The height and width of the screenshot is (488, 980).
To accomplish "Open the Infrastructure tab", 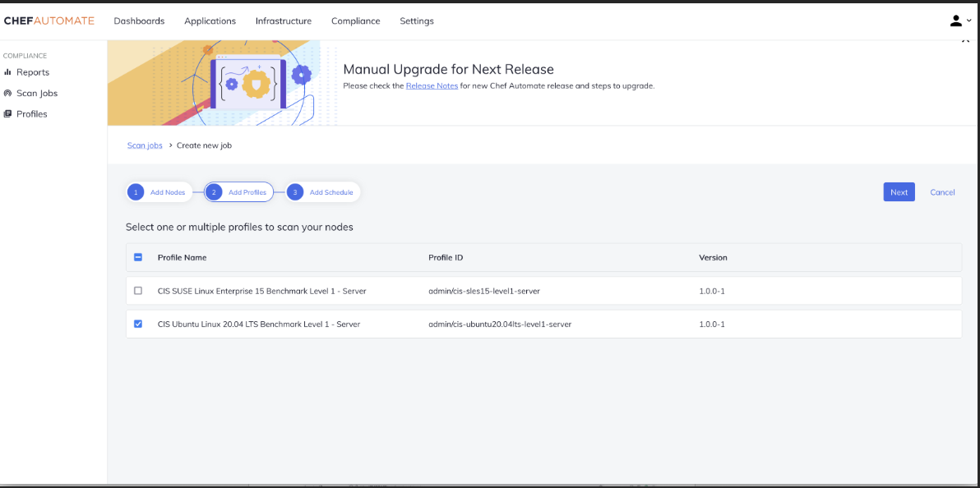I will [x=283, y=21].
